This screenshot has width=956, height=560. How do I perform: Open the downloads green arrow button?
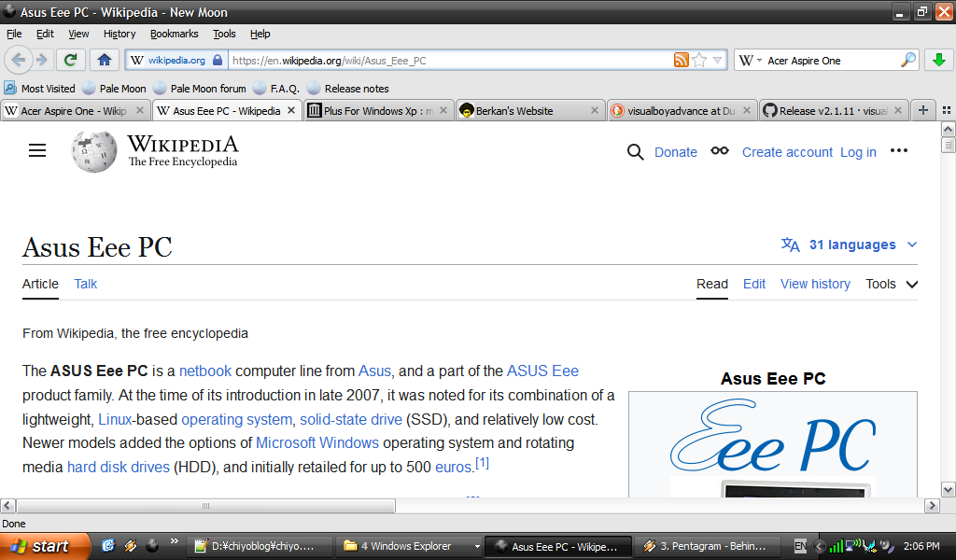(x=939, y=60)
